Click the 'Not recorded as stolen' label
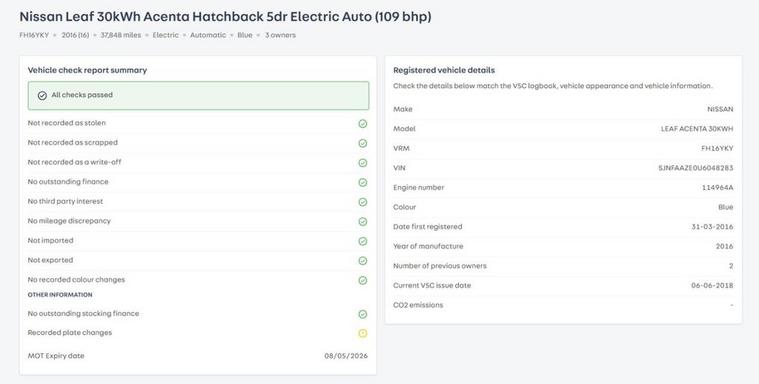This screenshot has width=759, height=384. coord(66,123)
